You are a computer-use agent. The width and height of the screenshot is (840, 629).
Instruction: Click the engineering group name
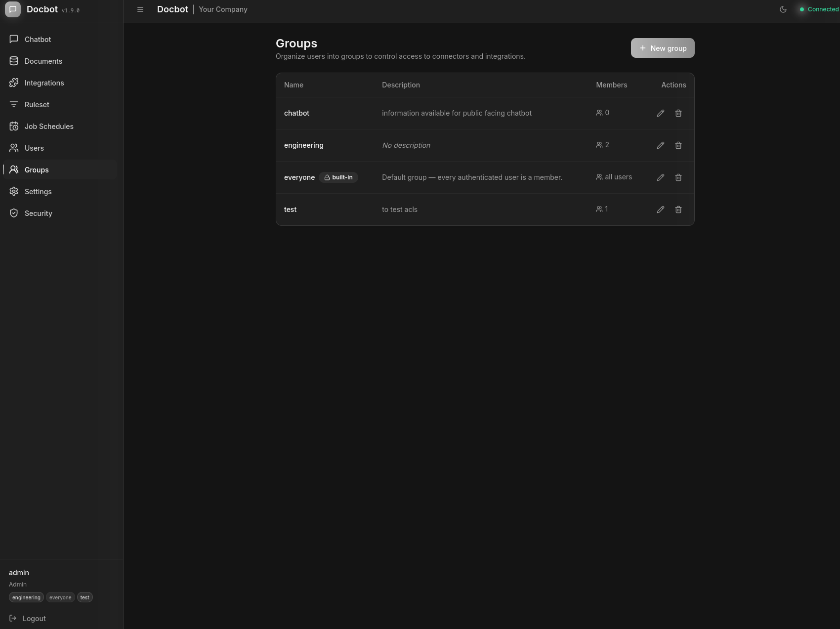[x=303, y=145]
